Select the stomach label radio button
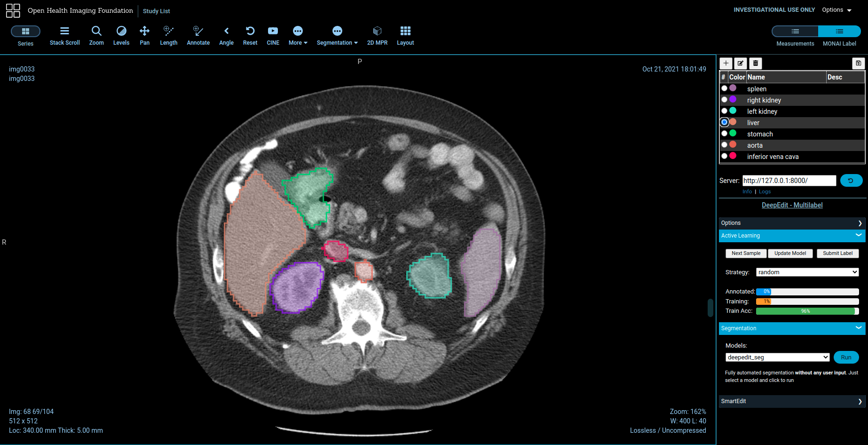 [725, 134]
